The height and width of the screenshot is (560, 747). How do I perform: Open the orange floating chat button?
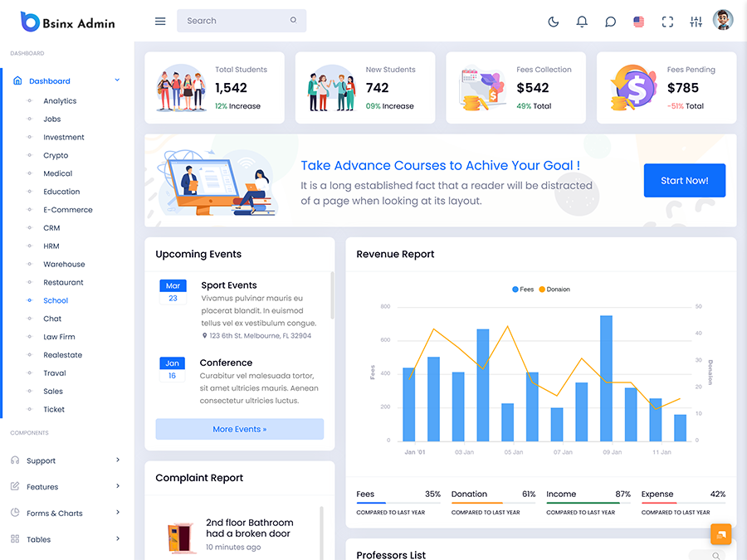(720, 533)
